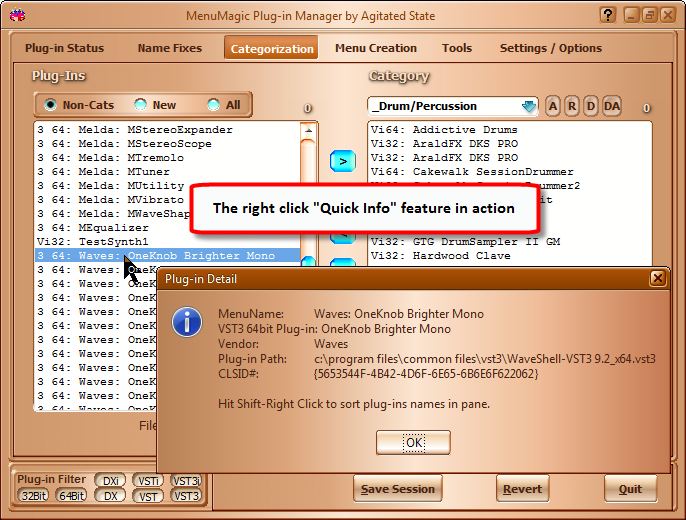This screenshot has width=686, height=520.
Task: Switch to the Name Fixes tab
Action: (170, 48)
